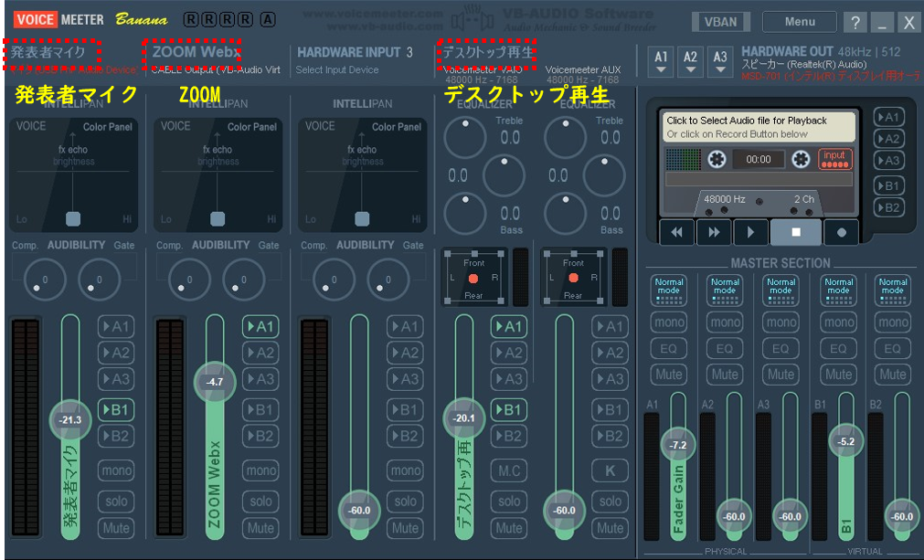
Task: Cycle the A1 bus Normal mode selector
Action: click(x=669, y=291)
